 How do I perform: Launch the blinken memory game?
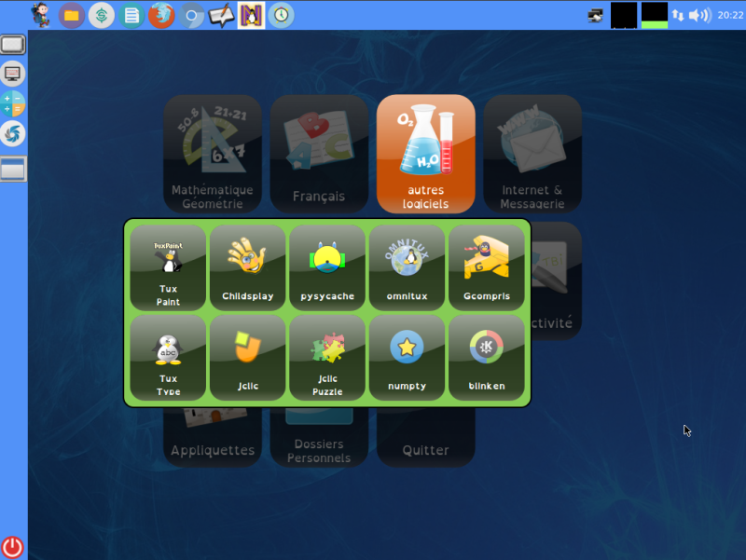486,358
